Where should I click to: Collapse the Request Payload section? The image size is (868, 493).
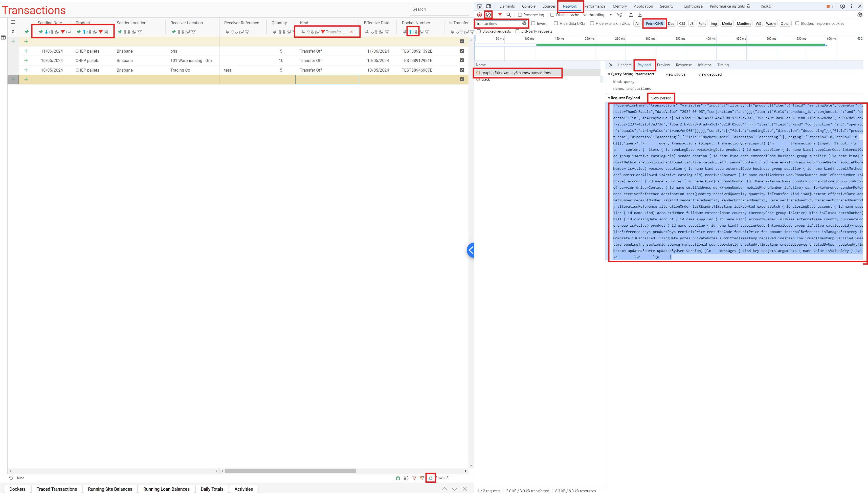click(609, 98)
